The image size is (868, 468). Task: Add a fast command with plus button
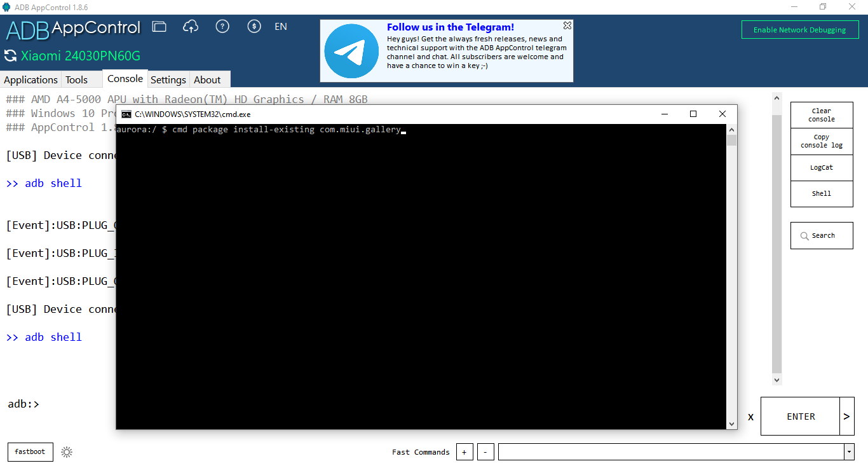464,452
